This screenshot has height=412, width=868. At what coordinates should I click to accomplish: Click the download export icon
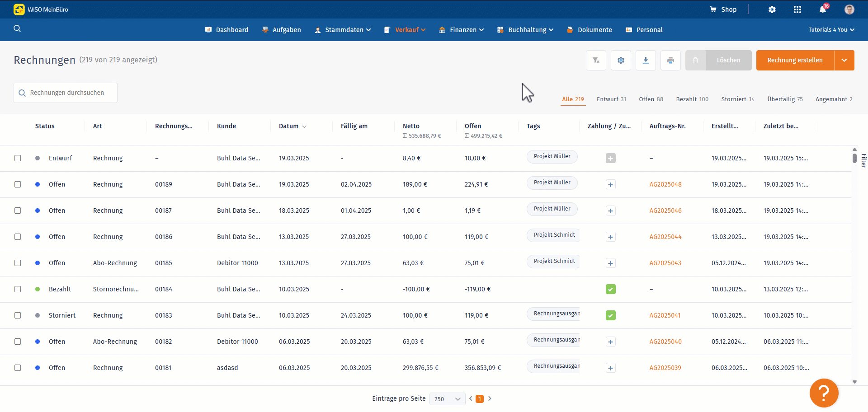coord(646,60)
